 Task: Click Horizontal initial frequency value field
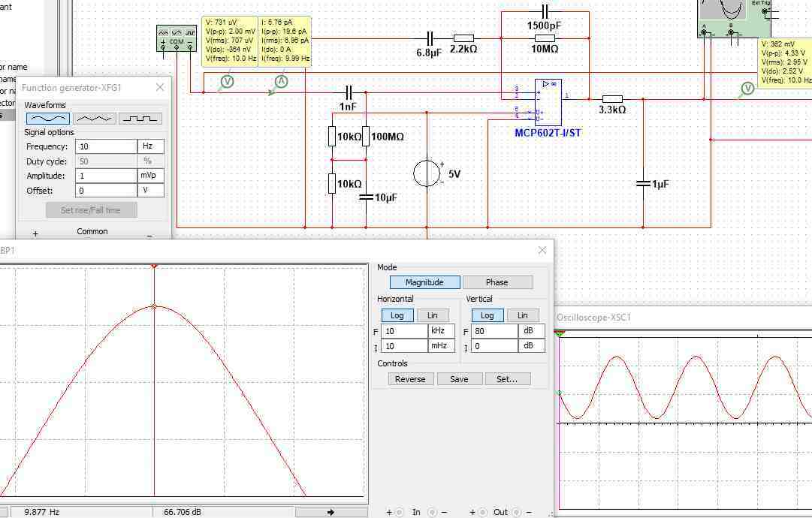point(404,345)
